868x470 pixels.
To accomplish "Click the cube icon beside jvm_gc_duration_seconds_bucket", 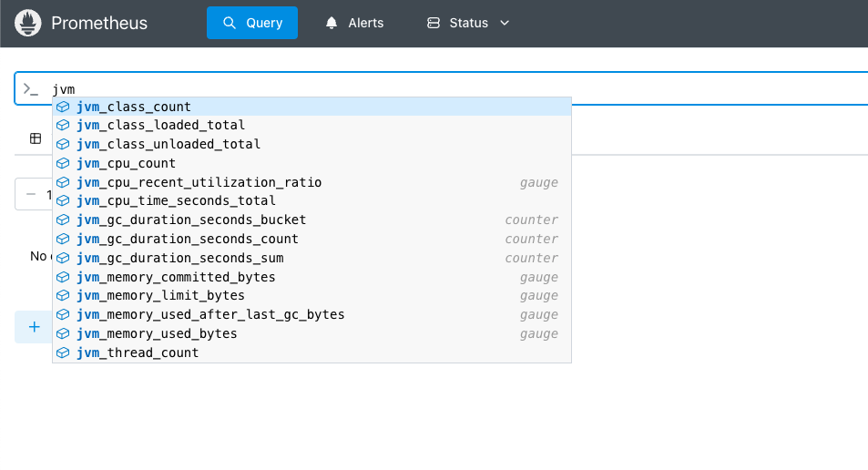I will tap(63, 220).
